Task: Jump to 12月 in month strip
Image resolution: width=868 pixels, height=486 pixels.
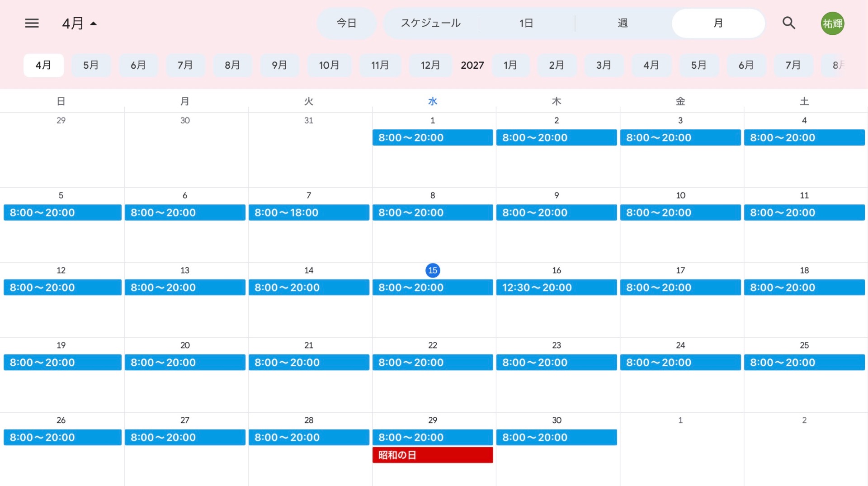Action: click(430, 65)
